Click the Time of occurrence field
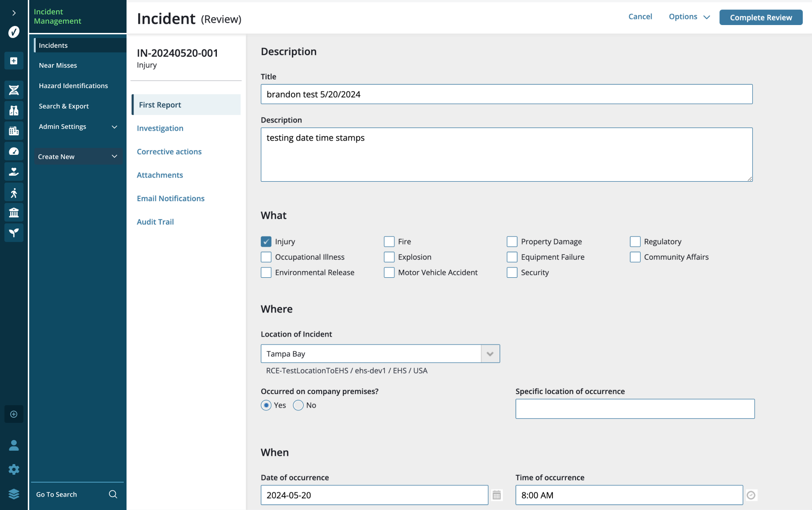Viewport: 812px width, 510px height. click(629, 495)
